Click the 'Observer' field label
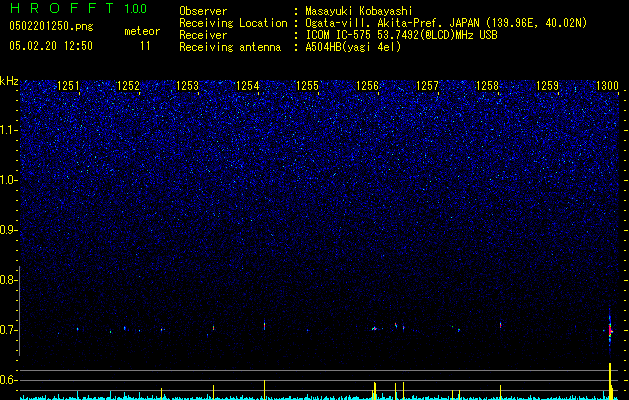This screenshot has height=400, width=629. (203, 11)
